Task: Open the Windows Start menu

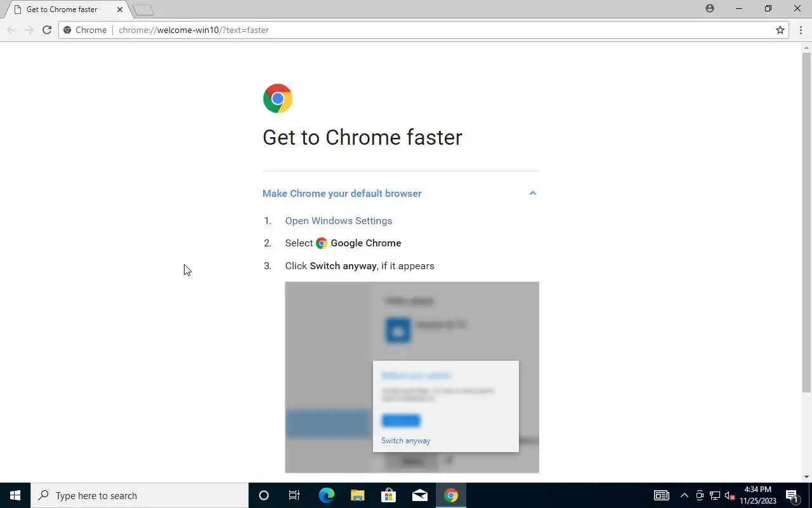Action: pyautogui.click(x=15, y=495)
